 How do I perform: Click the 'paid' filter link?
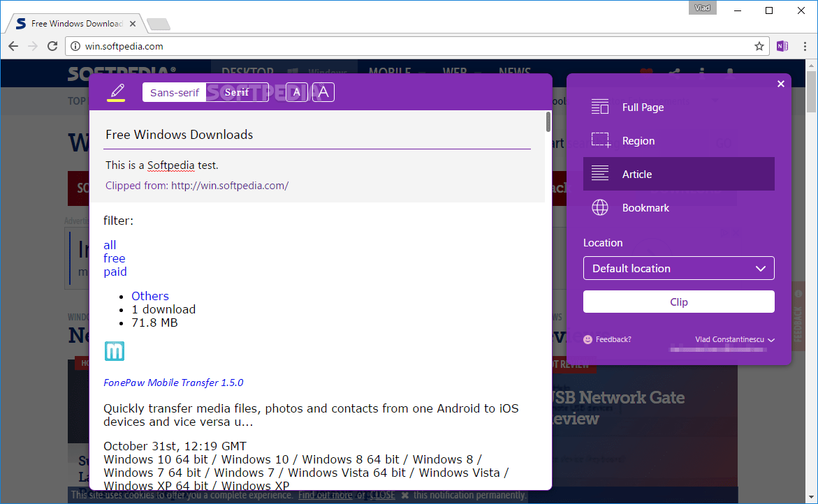(115, 272)
